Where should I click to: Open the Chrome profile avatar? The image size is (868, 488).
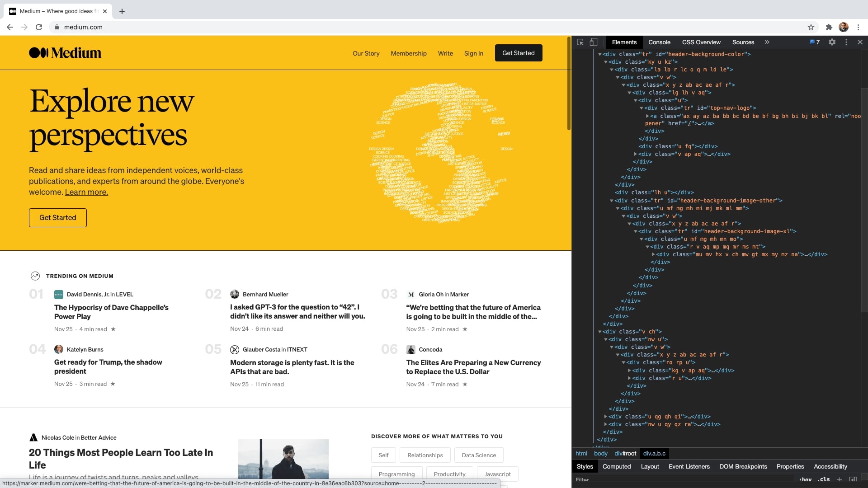coord(844,27)
